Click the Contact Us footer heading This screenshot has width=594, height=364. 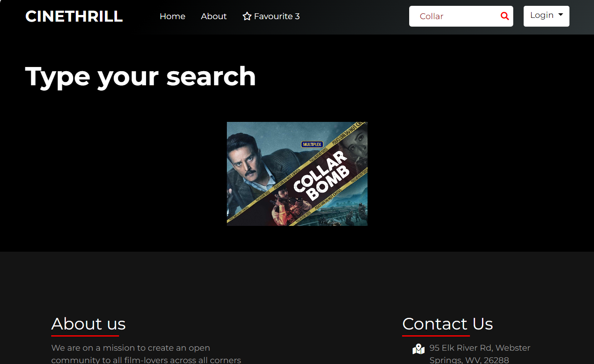coord(447,324)
